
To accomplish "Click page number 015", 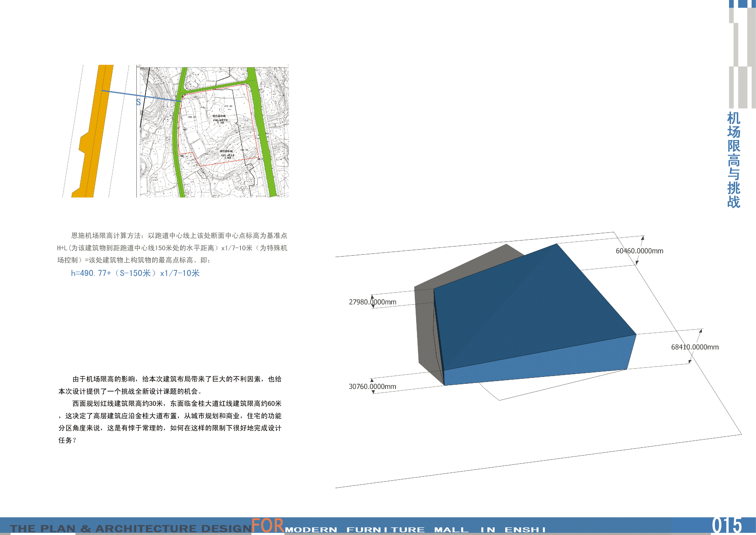I will click(727, 525).
